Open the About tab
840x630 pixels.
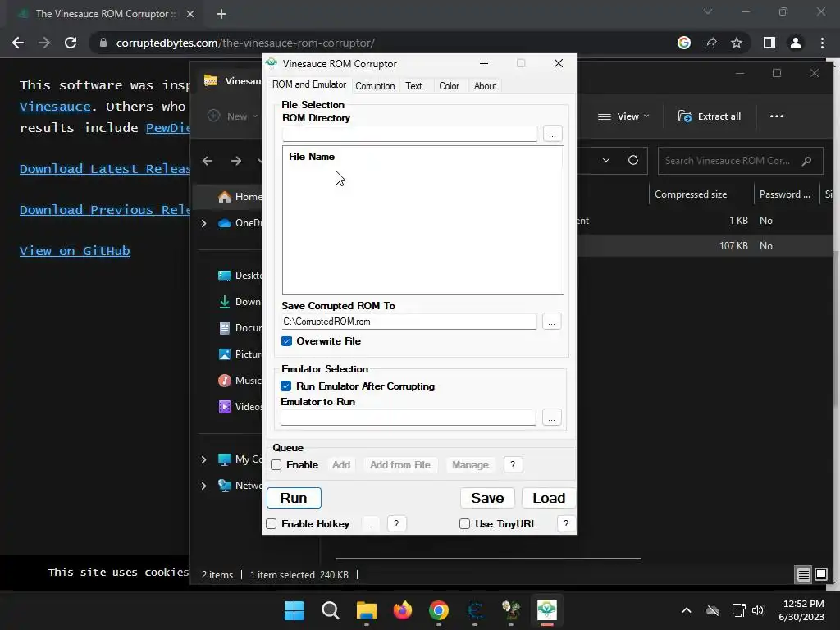pyautogui.click(x=485, y=85)
